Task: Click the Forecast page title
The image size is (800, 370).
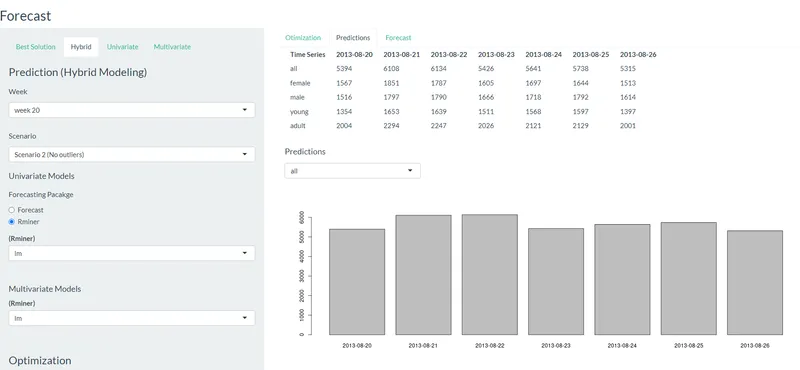Action: (x=26, y=16)
